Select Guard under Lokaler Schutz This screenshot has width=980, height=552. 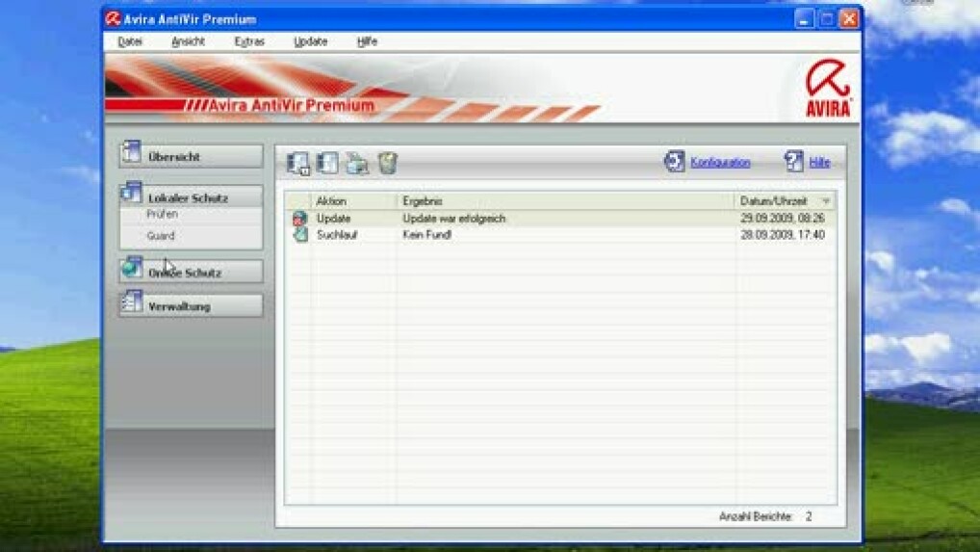(x=161, y=236)
